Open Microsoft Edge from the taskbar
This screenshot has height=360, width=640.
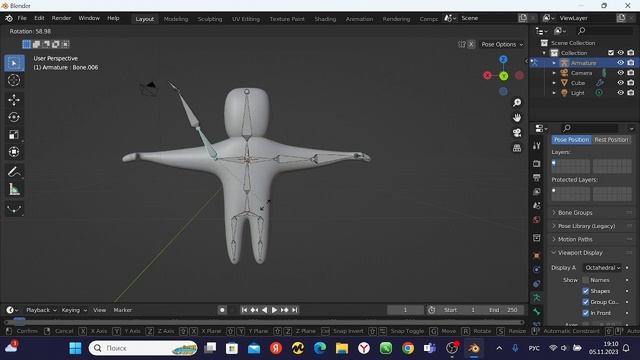(x=320, y=348)
